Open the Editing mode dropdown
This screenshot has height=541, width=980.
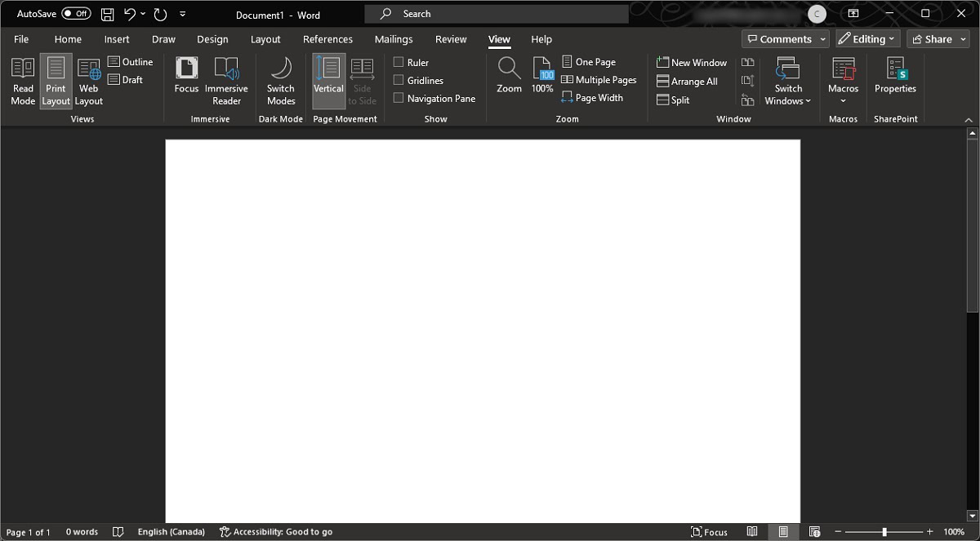[x=867, y=39]
